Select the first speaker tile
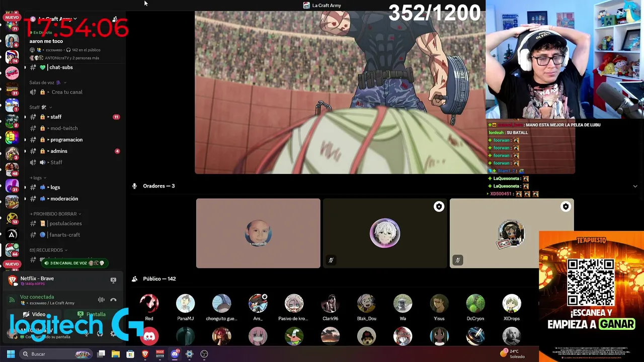This screenshot has height=362, width=644. [258, 233]
